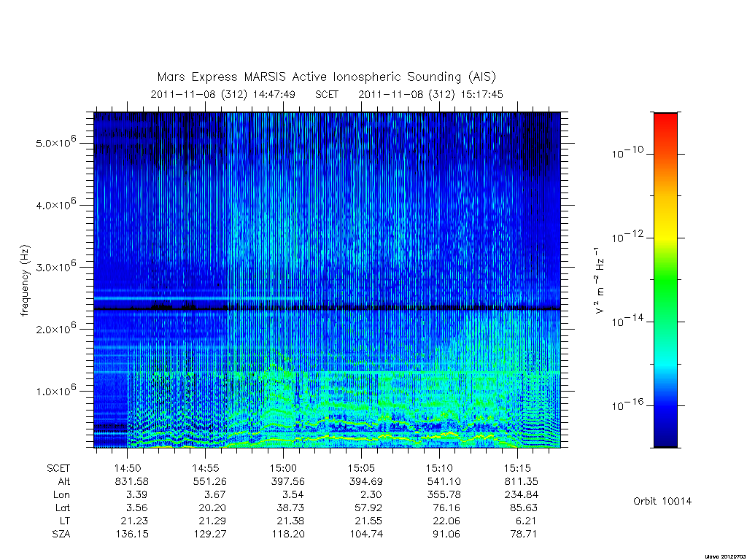
Task: Click the 10^-10 color bar tick label
Action: point(627,152)
